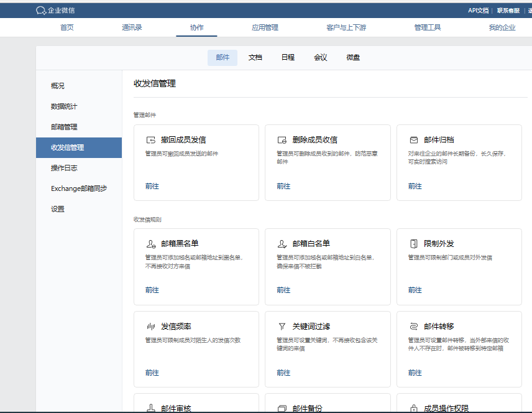Click the delete icon on 删除成员收信 card

tap(282, 139)
